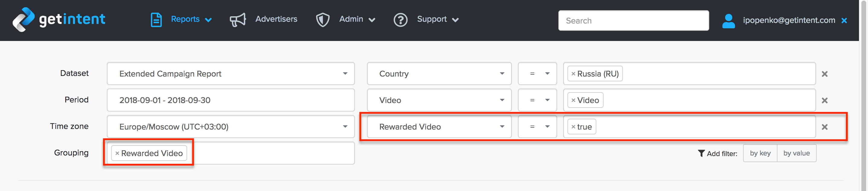The image size is (868, 191).
Task: Open the Reports menu
Action: (191, 20)
